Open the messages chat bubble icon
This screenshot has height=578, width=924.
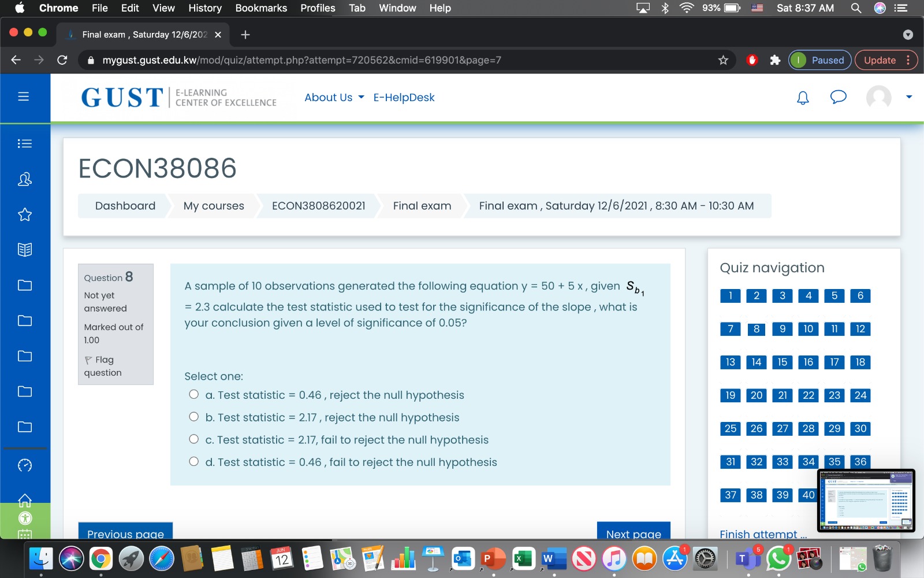[x=839, y=98]
